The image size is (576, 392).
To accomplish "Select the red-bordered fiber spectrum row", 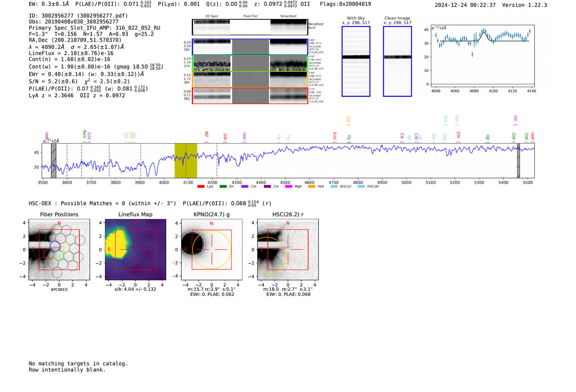I will 250,95.
